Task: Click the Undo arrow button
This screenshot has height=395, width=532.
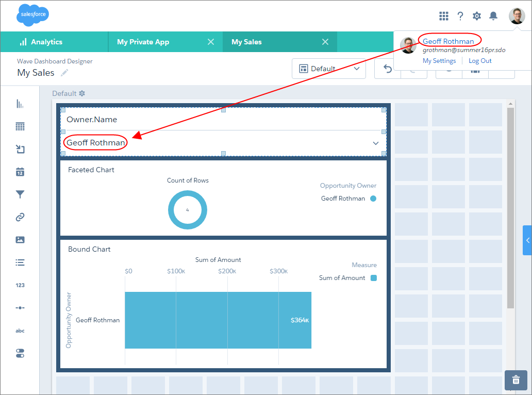Action: click(388, 69)
